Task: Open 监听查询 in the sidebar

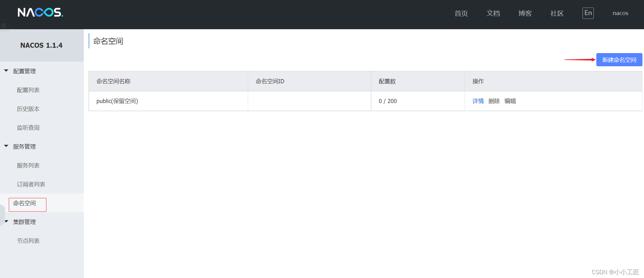Action: tap(28, 128)
